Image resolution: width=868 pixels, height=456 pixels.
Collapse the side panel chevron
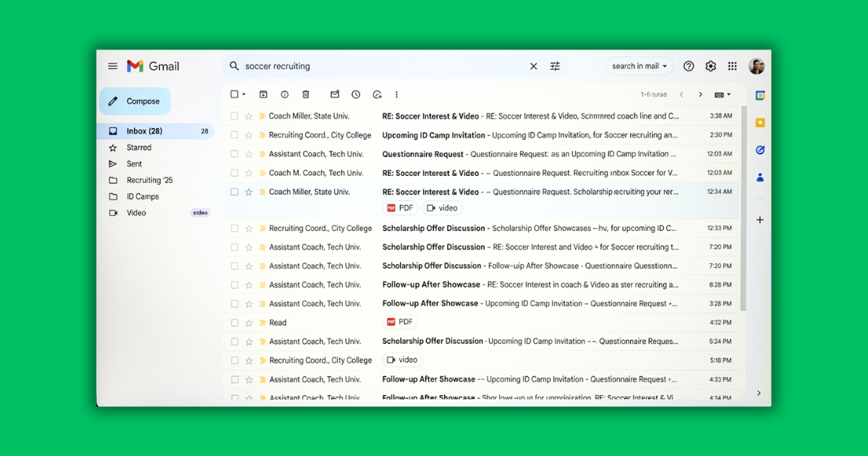759,393
